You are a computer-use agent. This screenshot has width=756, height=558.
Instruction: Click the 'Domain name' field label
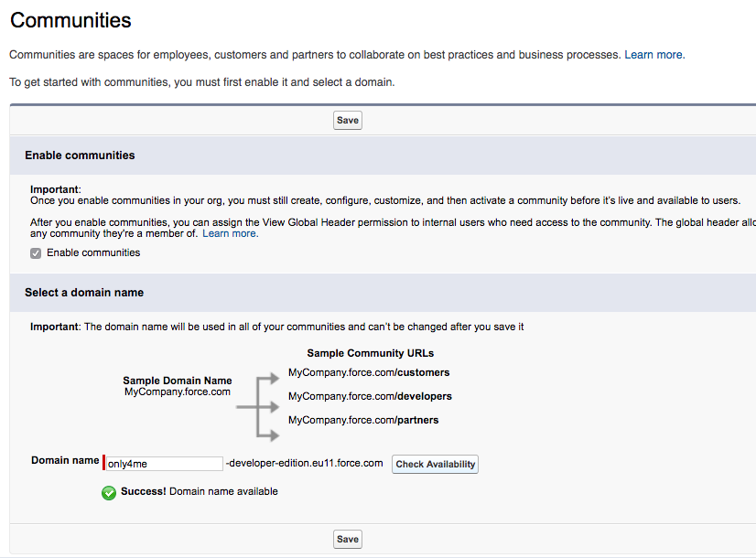point(65,460)
